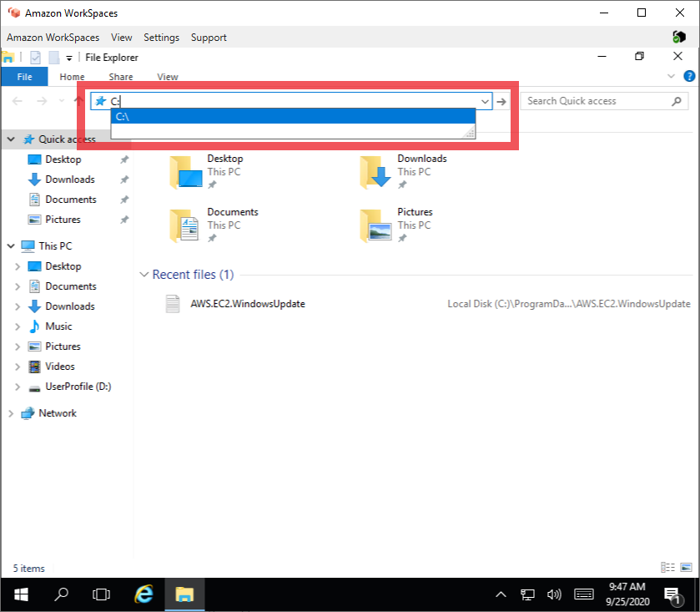Switch to the Home ribbon tab
The width and height of the screenshot is (700, 612).
pos(72,77)
